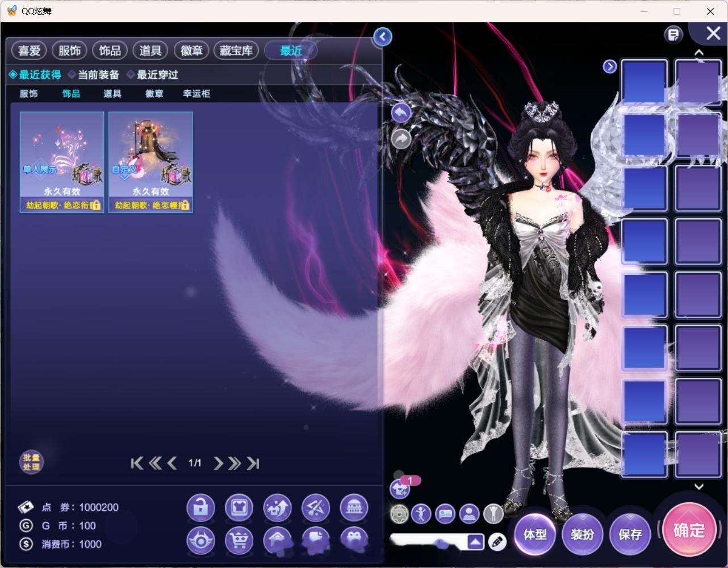
Task: Click the portrait avatar icon
Action: 469,514
